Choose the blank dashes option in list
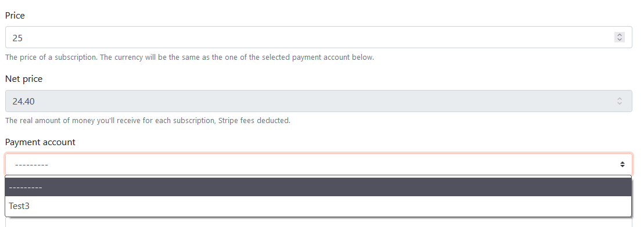This screenshot has width=644, height=227. point(318,187)
